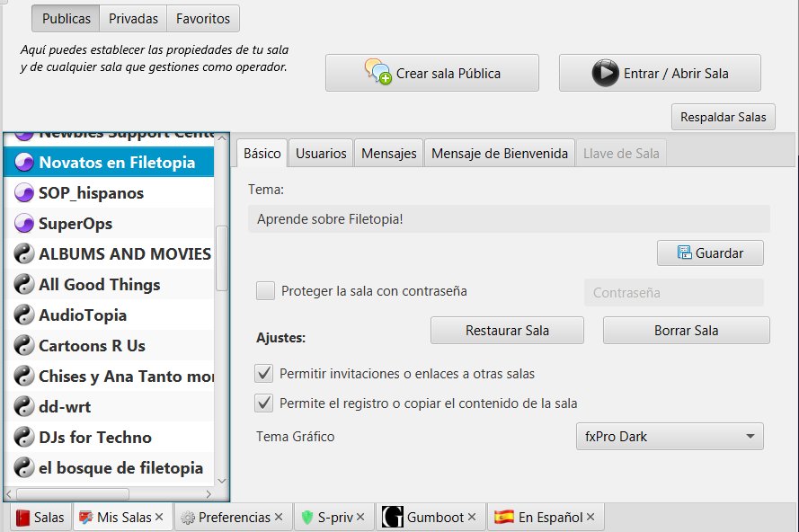Click the Respaldar Salas button

pos(723,117)
